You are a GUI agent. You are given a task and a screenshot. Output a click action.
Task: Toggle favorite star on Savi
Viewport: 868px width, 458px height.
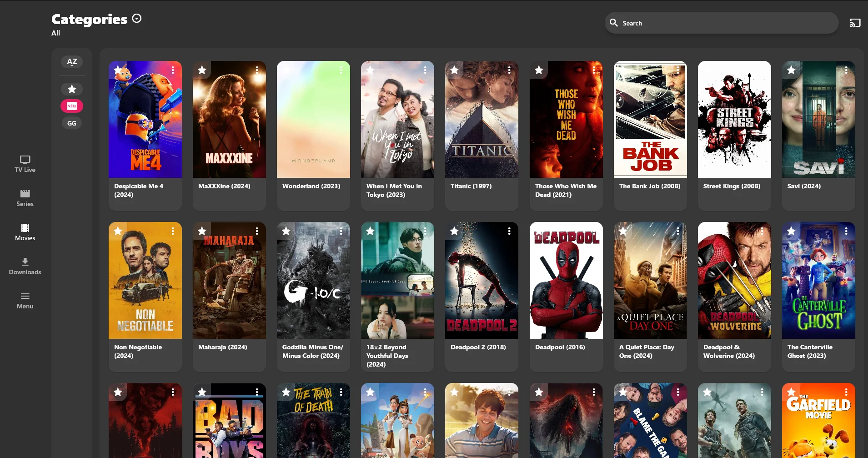pyautogui.click(x=791, y=70)
